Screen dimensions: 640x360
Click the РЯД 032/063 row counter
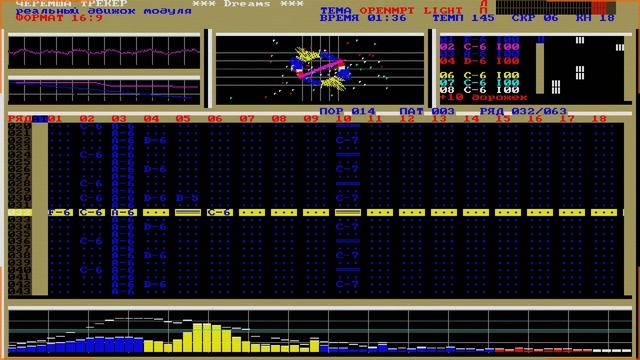pos(523,111)
